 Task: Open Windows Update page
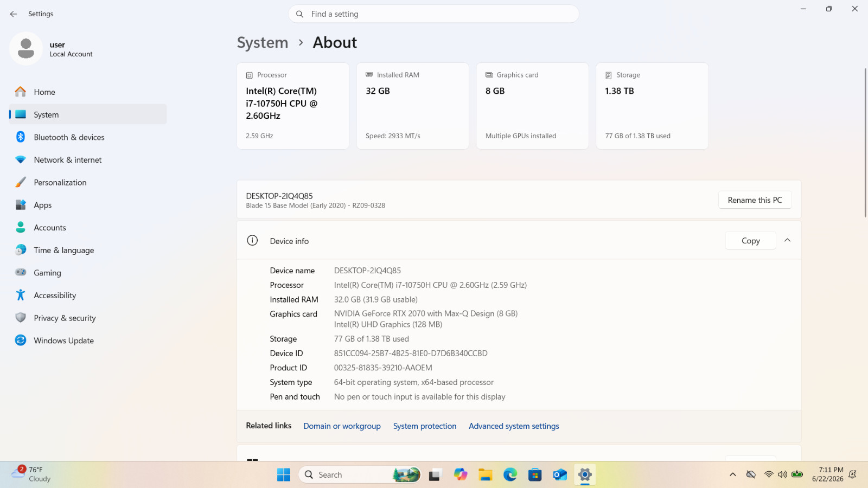88,341
